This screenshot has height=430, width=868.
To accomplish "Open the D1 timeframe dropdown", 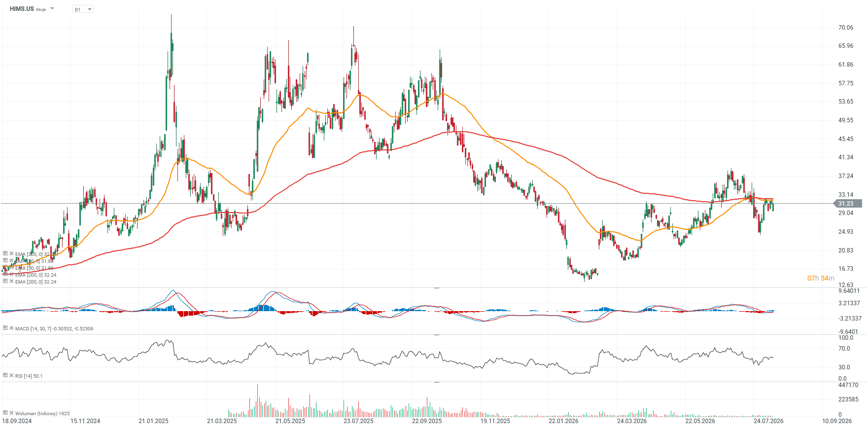I will coord(83,9).
